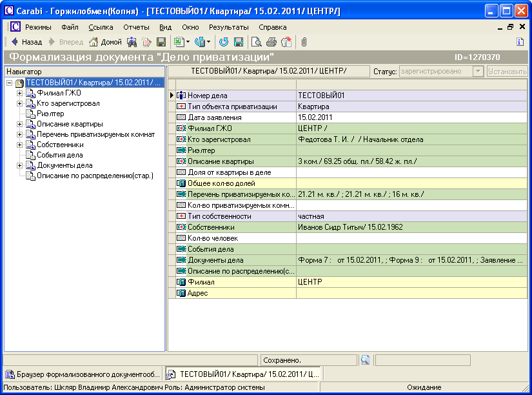Click the Excel export icon

[178, 42]
